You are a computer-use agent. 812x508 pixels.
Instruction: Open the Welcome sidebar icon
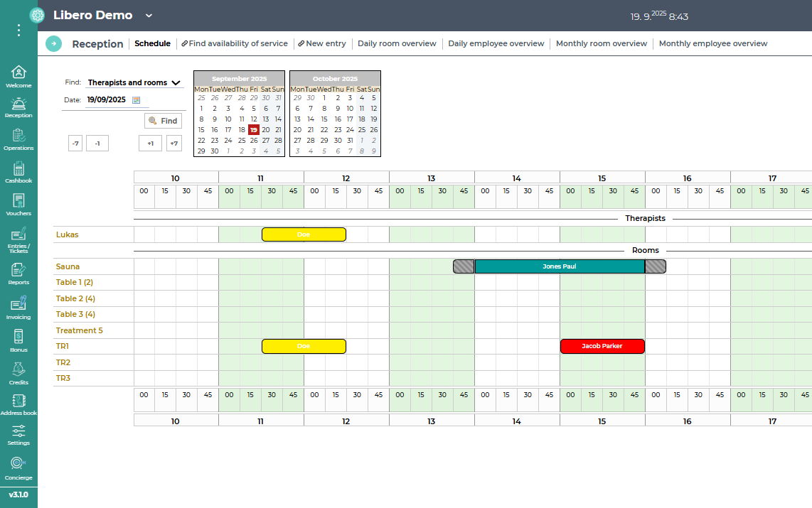(18, 77)
